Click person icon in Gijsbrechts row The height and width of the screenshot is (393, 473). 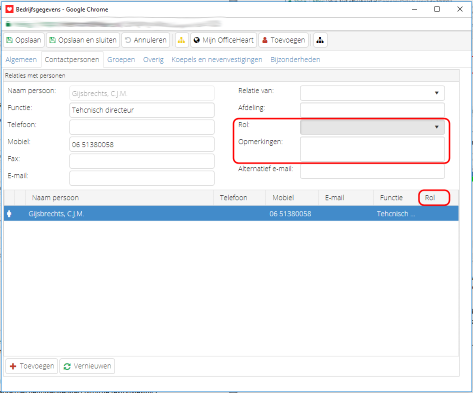[9, 214]
